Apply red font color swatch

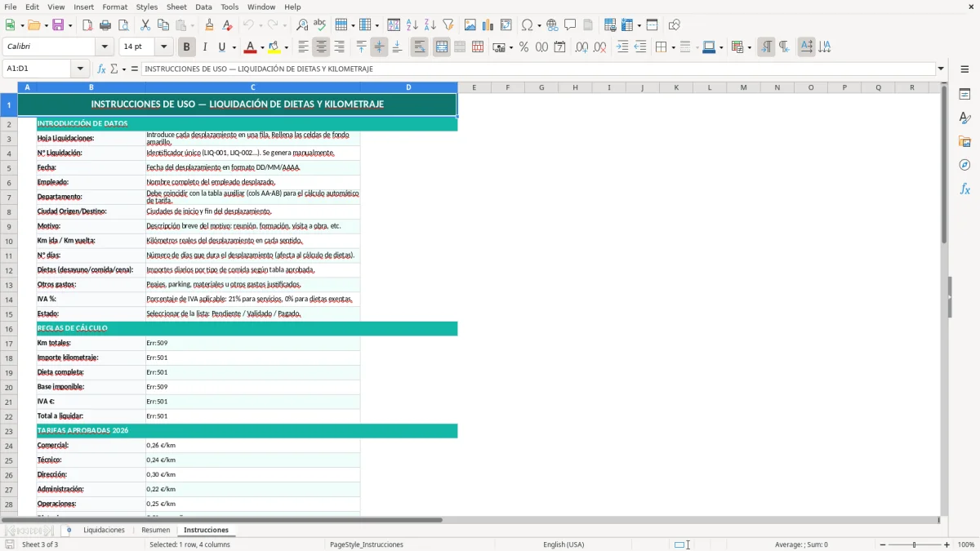point(250,47)
